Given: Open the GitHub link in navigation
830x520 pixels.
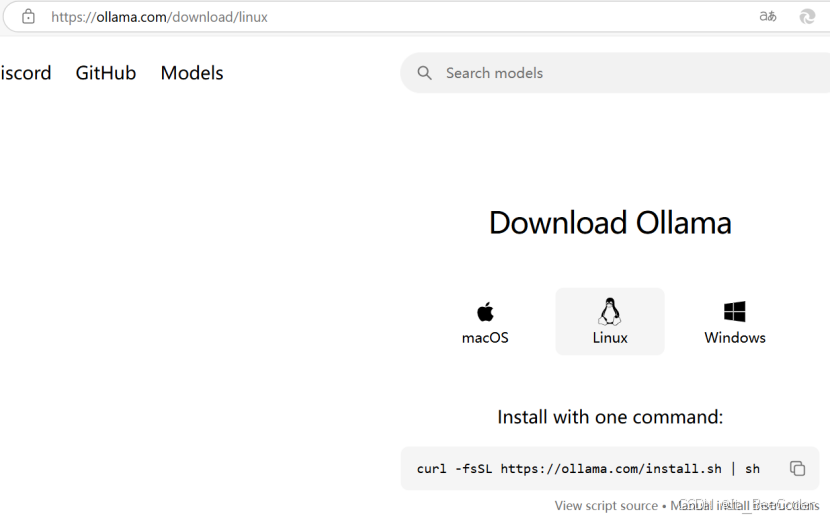Looking at the screenshot, I should point(106,73).
